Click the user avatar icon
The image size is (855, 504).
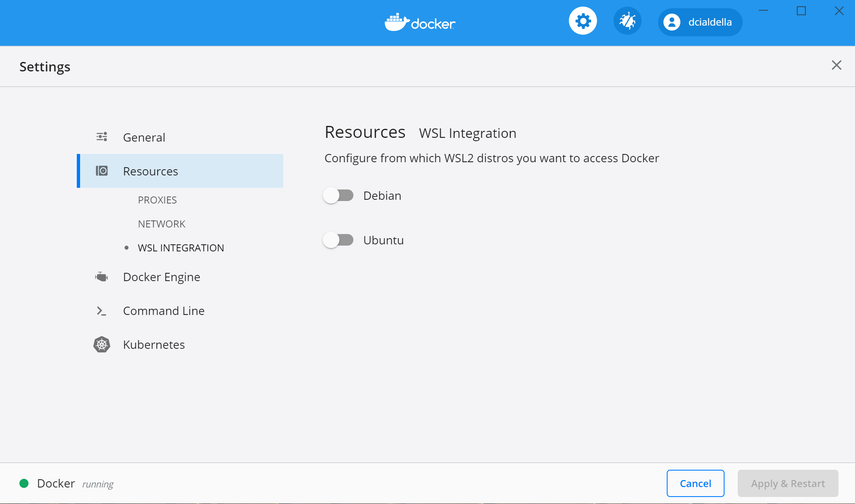pyautogui.click(x=672, y=22)
